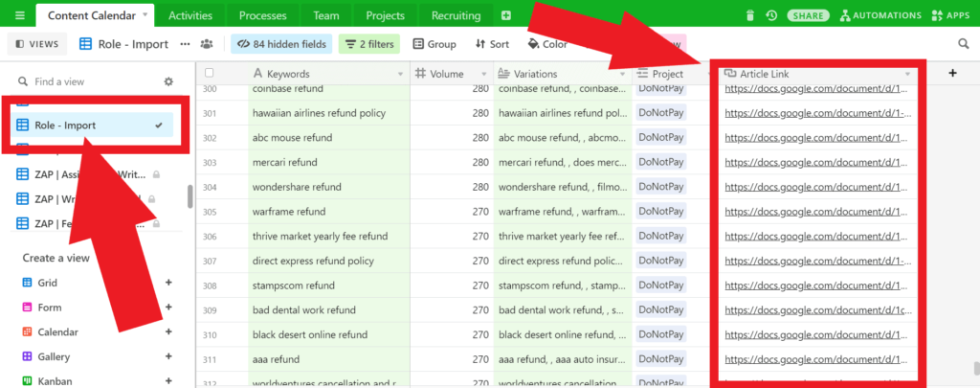Open Content Calendar tab dropdown arrow
This screenshot has height=388, width=980.
[145, 14]
